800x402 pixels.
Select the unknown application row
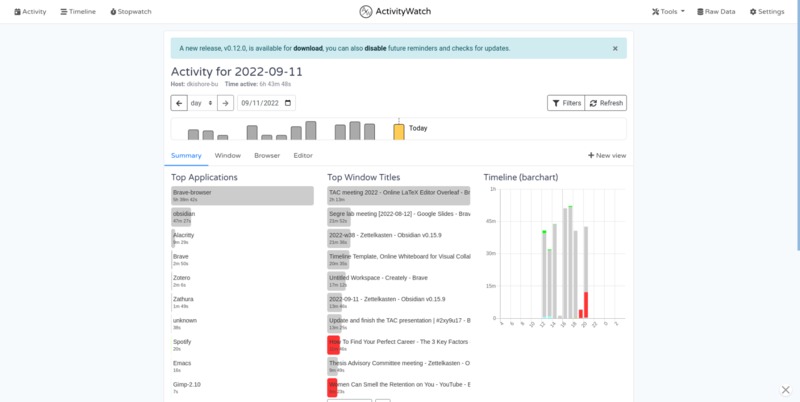(x=242, y=324)
